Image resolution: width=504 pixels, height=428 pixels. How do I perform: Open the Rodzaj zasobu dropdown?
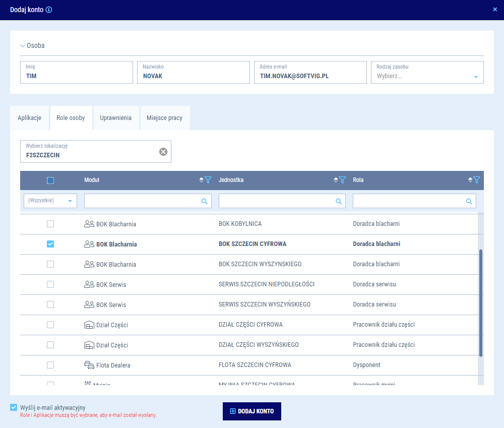(x=475, y=77)
